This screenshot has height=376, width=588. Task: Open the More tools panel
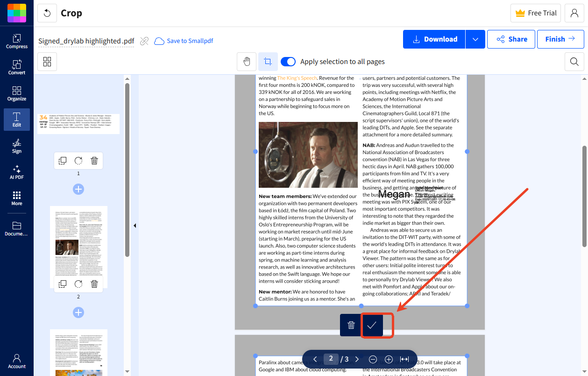click(x=16, y=198)
